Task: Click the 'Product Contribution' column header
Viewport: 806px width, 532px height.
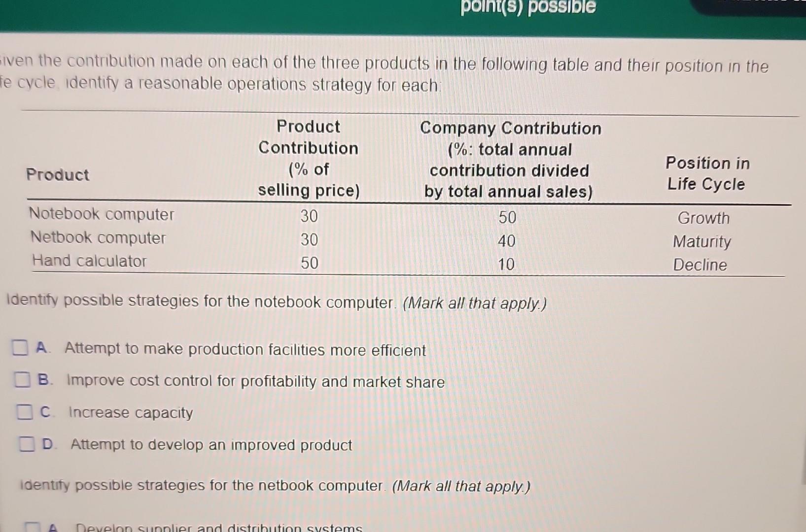Action: click(308, 159)
